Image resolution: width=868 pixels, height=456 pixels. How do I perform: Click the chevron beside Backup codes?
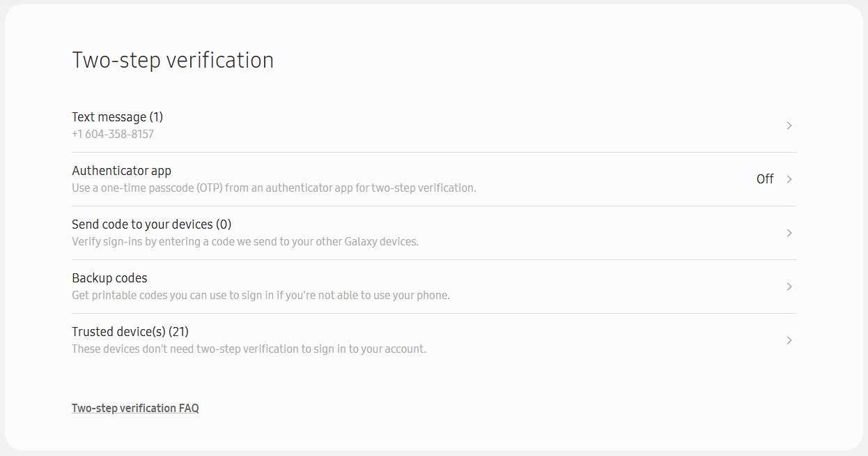click(789, 286)
